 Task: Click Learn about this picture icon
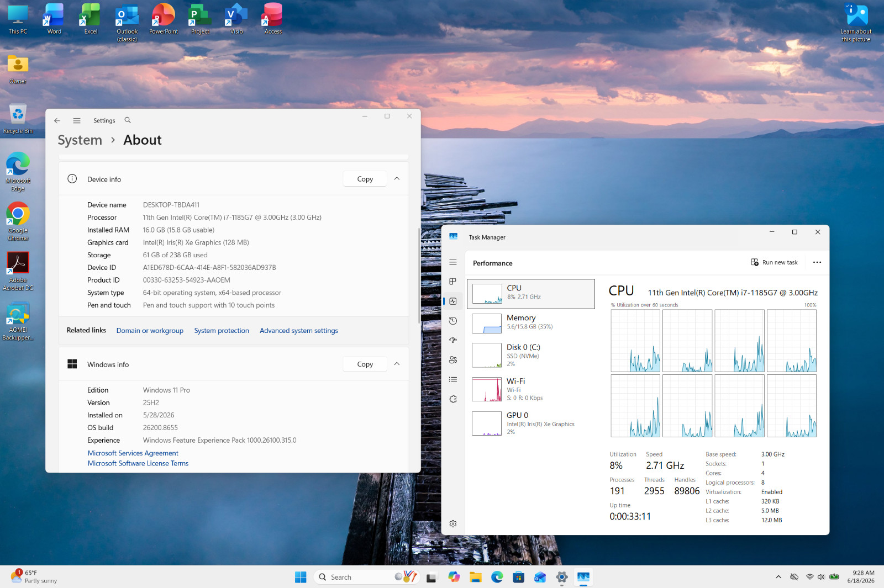coord(856,23)
